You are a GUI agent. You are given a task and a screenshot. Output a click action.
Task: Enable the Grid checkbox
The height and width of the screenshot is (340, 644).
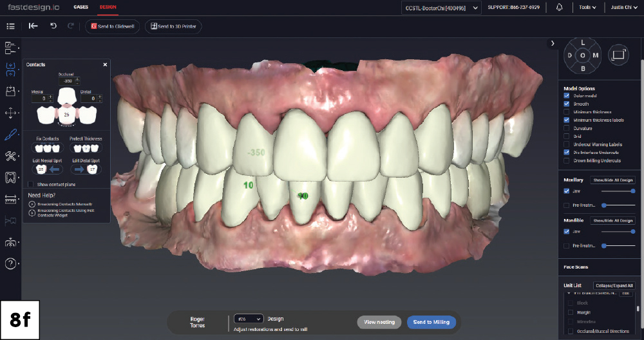click(x=566, y=137)
